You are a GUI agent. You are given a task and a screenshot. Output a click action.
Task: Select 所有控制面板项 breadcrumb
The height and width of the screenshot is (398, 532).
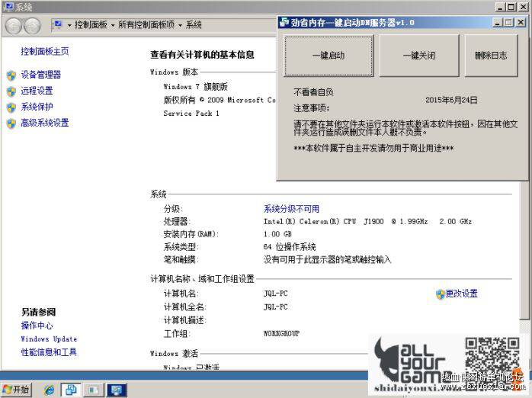coord(146,24)
